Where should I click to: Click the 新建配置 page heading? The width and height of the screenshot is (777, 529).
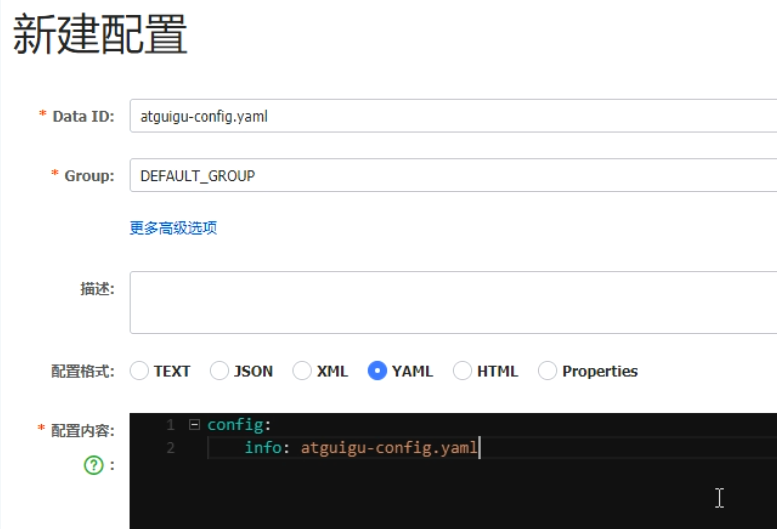tap(100, 36)
